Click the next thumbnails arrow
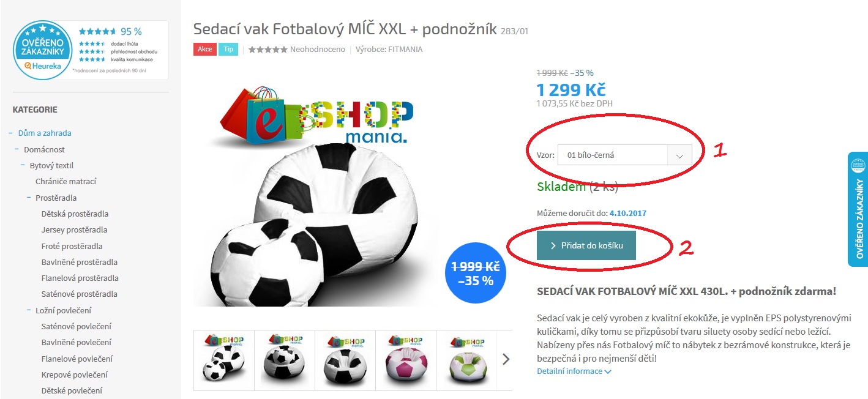Image resolution: width=868 pixels, height=399 pixels. [x=506, y=359]
